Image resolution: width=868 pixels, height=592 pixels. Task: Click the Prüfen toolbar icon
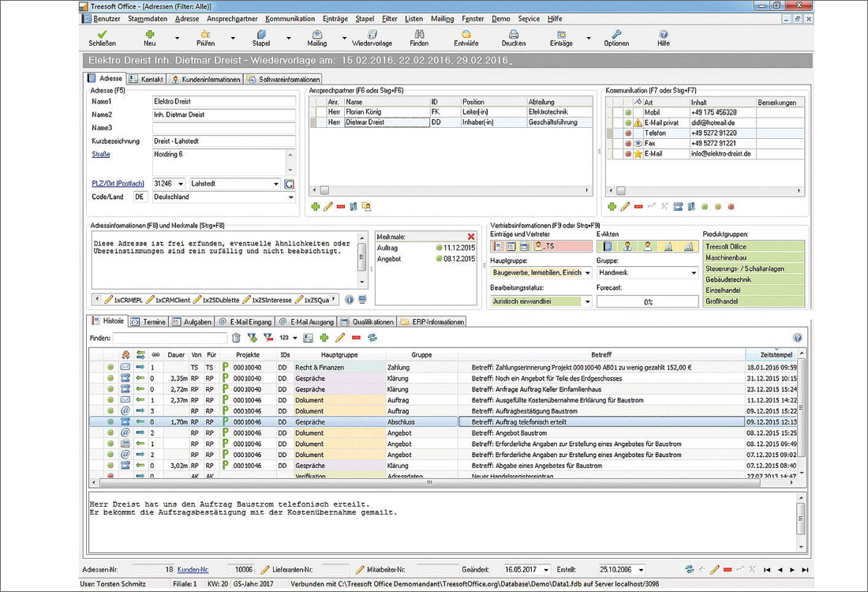(205, 35)
